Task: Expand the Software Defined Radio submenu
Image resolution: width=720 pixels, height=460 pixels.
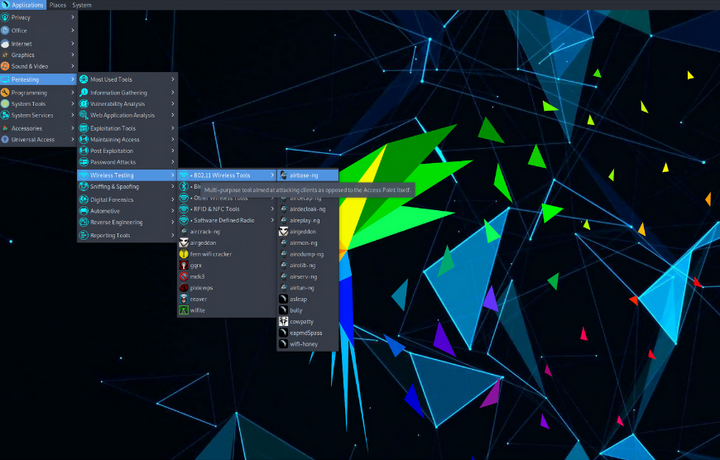Action: tap(225, 220)
